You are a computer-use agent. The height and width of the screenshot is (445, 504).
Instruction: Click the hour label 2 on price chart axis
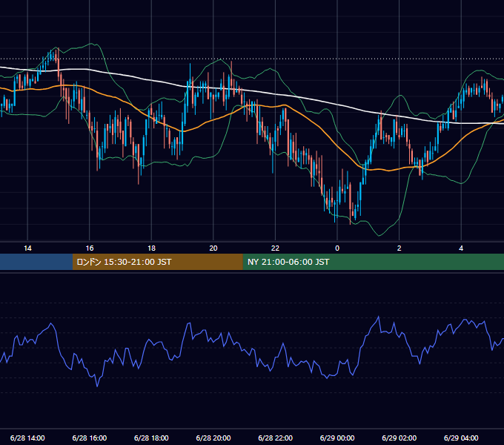tap(399, 248)
